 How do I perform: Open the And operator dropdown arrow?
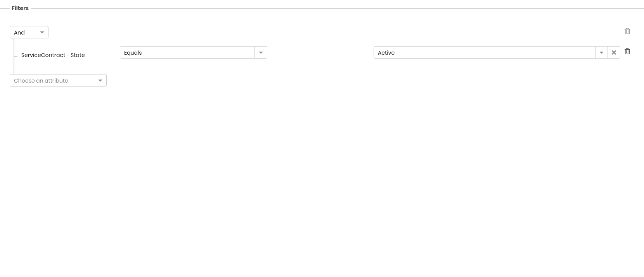(x=42, y=32)
